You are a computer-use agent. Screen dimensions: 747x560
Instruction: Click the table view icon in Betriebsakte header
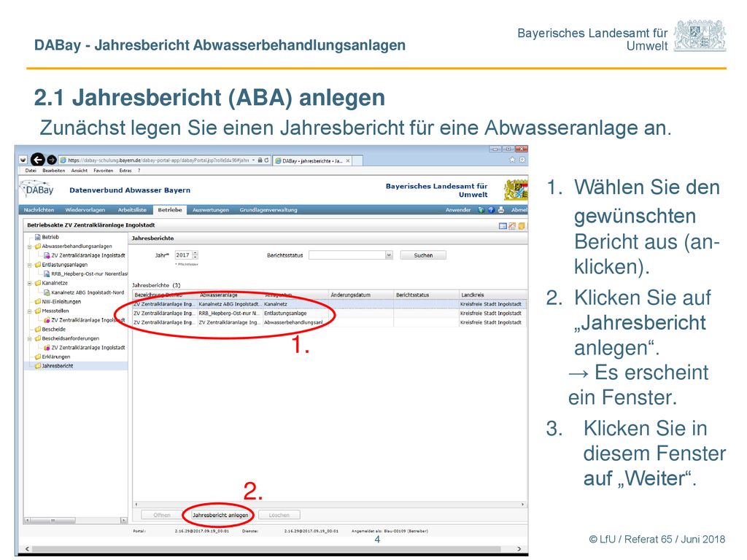[x=503, y=226]
